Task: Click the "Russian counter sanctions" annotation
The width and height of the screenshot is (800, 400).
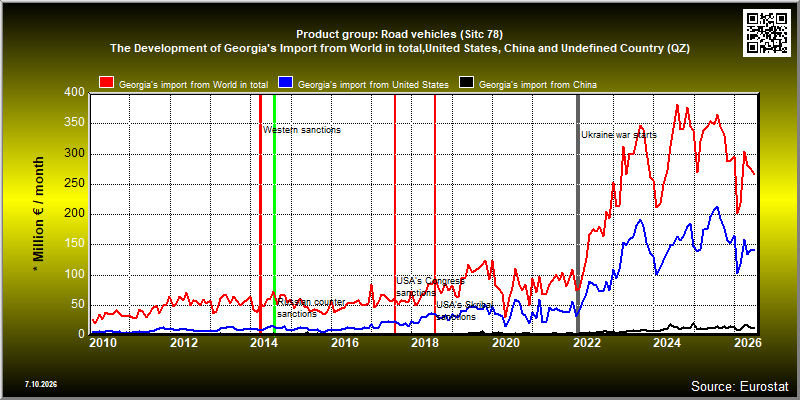Action: (x=311, y=308)
